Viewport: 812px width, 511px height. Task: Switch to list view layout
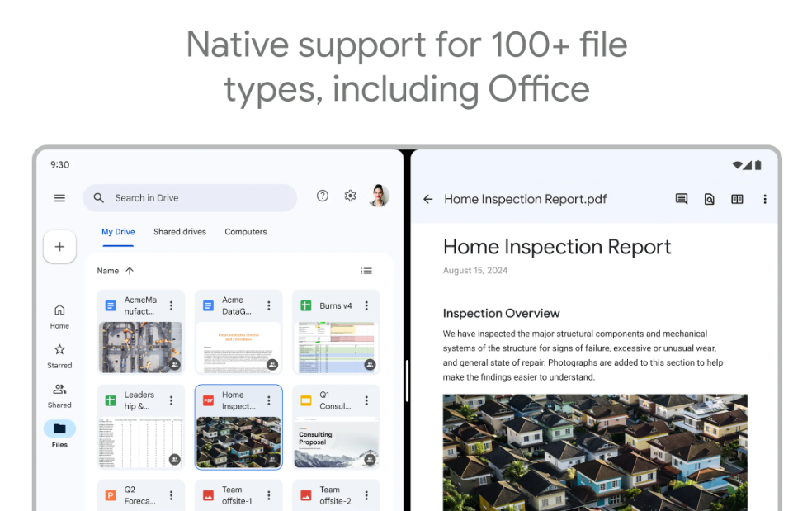pos(366,271)
